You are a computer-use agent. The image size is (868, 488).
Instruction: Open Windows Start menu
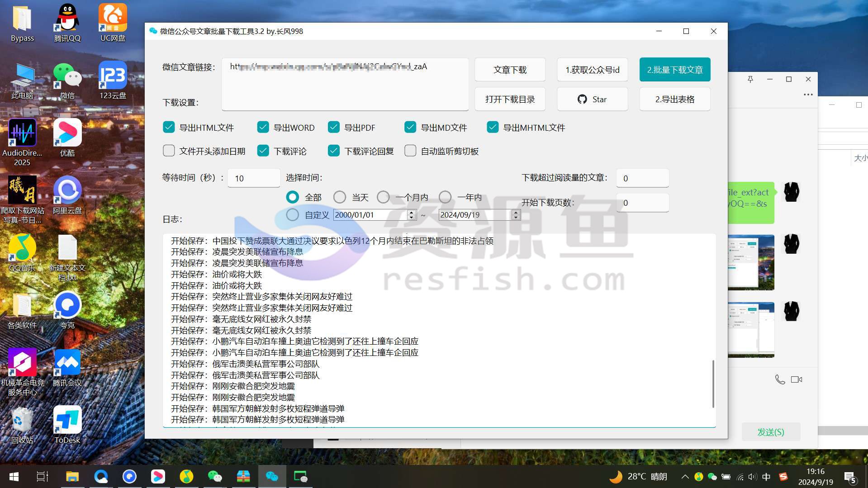14,477
